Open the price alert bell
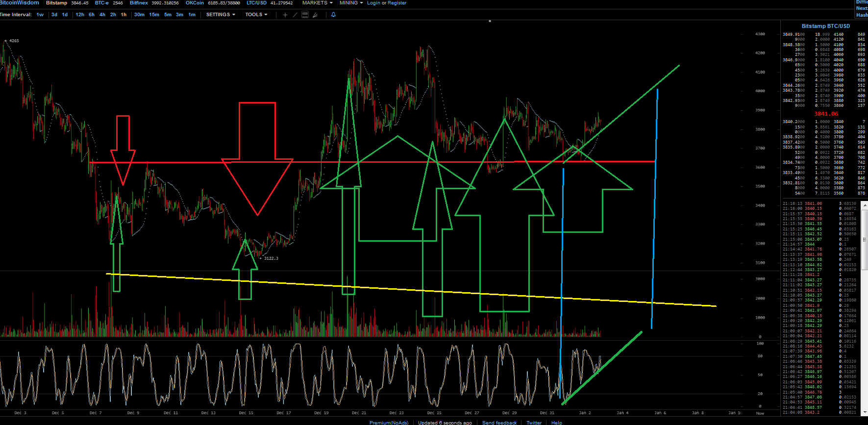The width and height of the screenshot is (868, 425). pyautogui.click(x=333, y=15)
